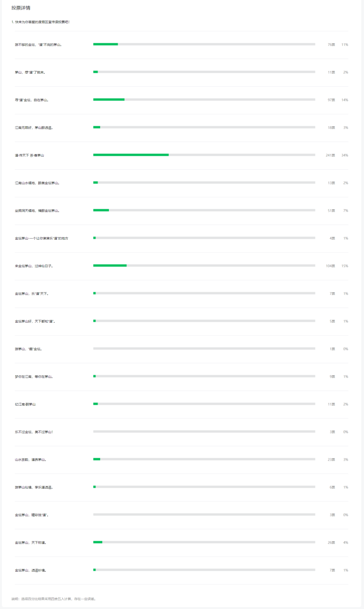
Task: Select option 江南无限好，茅山醉逍遥
Action: tap(34, 127)
